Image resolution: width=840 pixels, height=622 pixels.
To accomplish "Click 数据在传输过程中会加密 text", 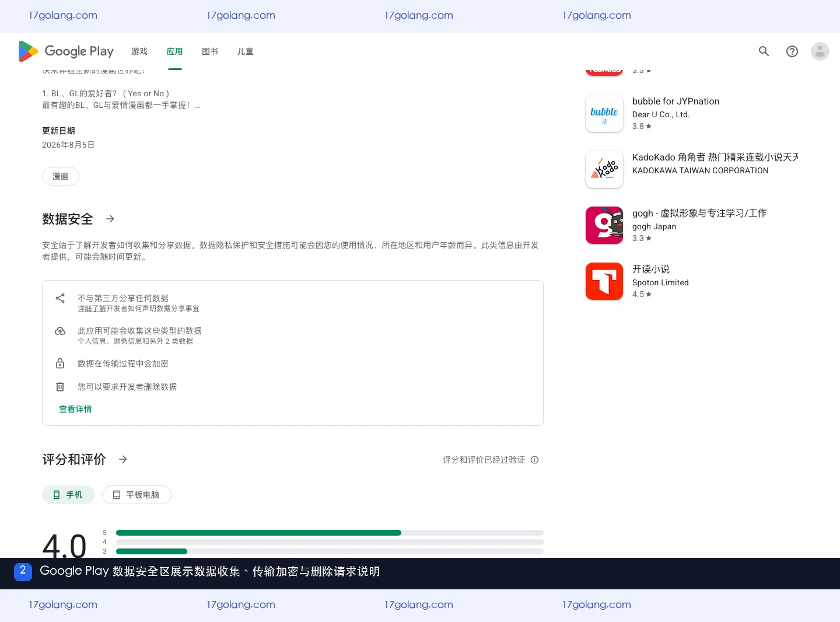I will click(123, 364).
